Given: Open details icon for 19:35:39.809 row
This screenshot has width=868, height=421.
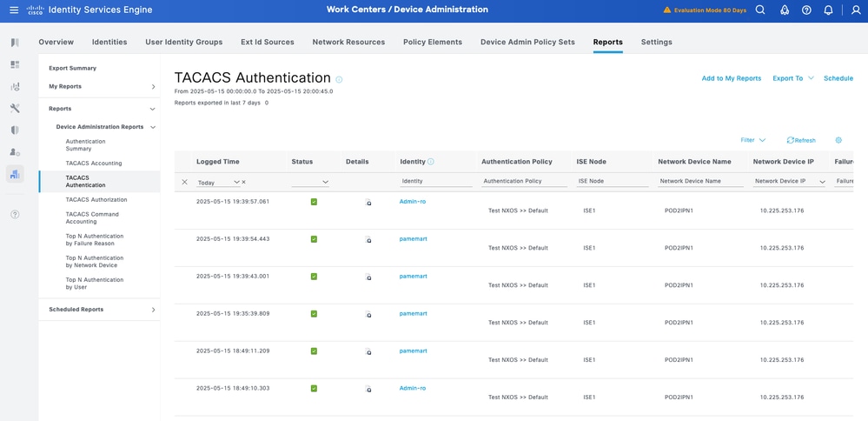Looking at the screenshot, I should pos(368,315).
